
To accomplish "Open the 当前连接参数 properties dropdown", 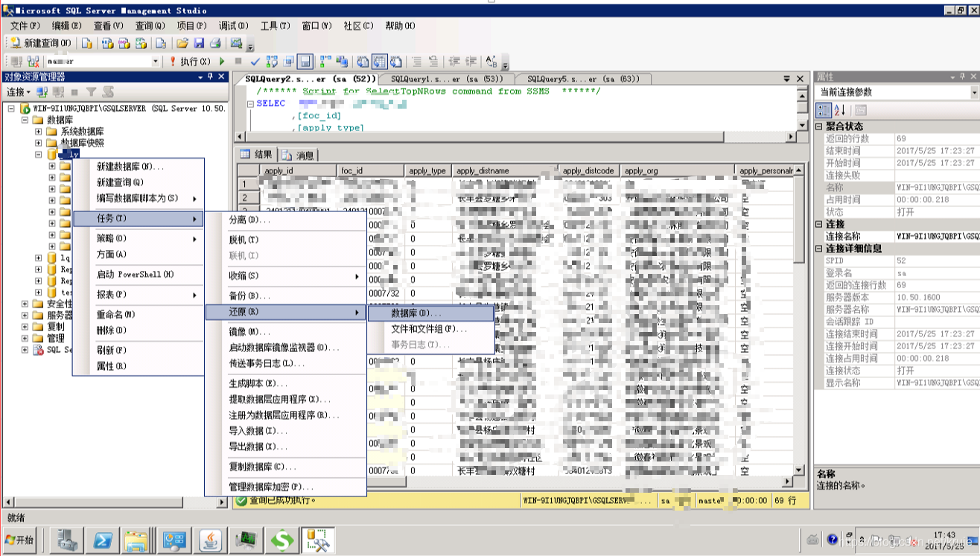I will (974, 92).
